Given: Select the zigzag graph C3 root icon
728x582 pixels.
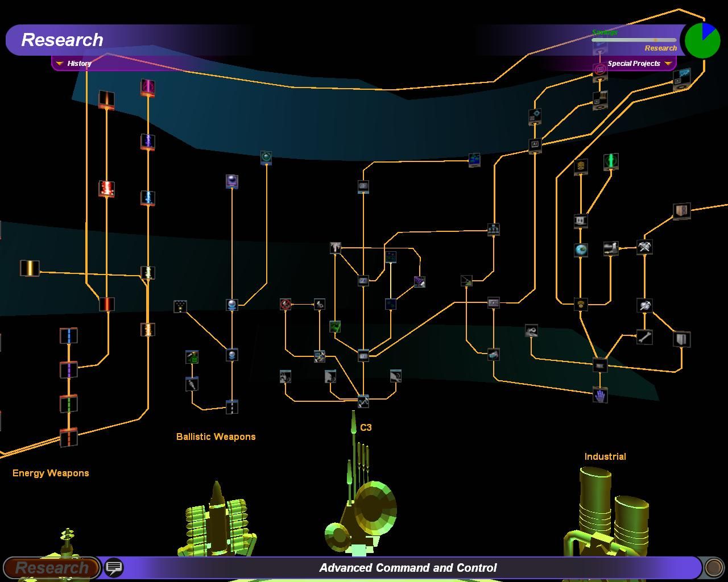Looking at the screenshot, I should coord(363,401).
